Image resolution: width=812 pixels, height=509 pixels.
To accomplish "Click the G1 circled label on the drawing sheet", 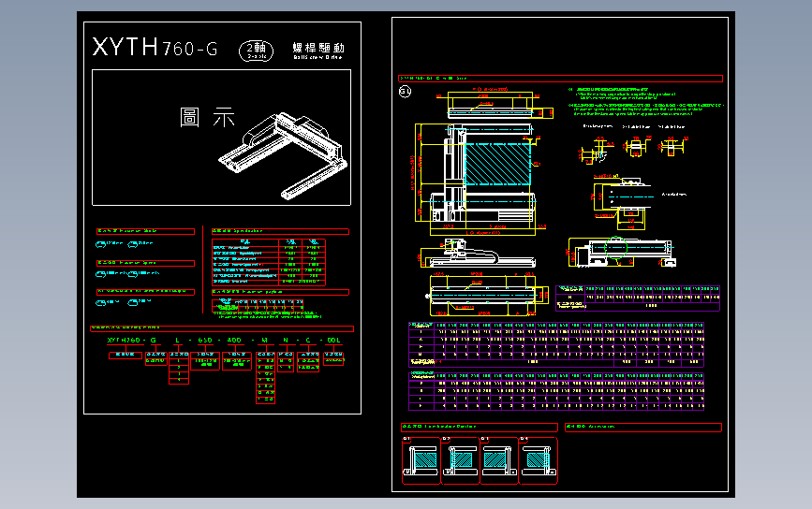I will coord(405,92).
